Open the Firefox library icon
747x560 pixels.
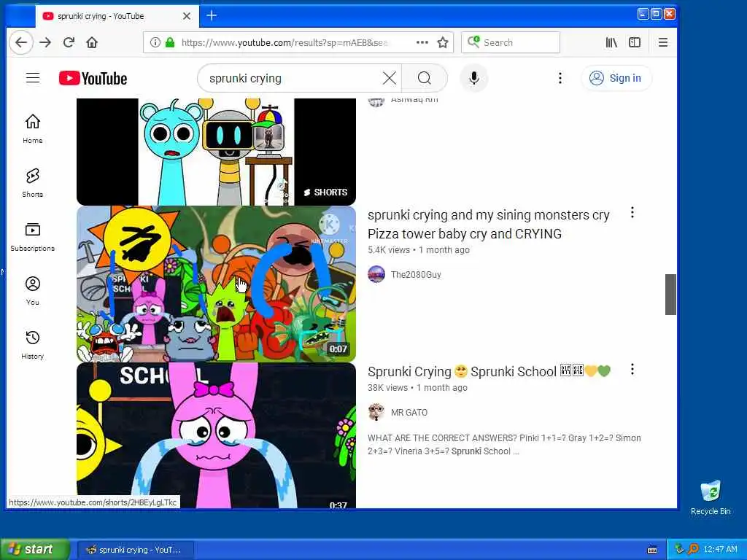click(x=611, y=42)
